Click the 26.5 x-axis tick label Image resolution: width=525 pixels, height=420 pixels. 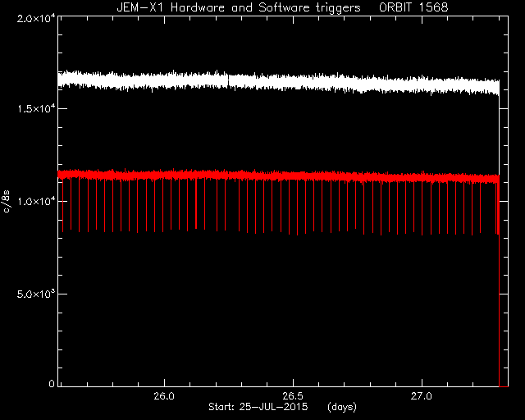(293, 396)
